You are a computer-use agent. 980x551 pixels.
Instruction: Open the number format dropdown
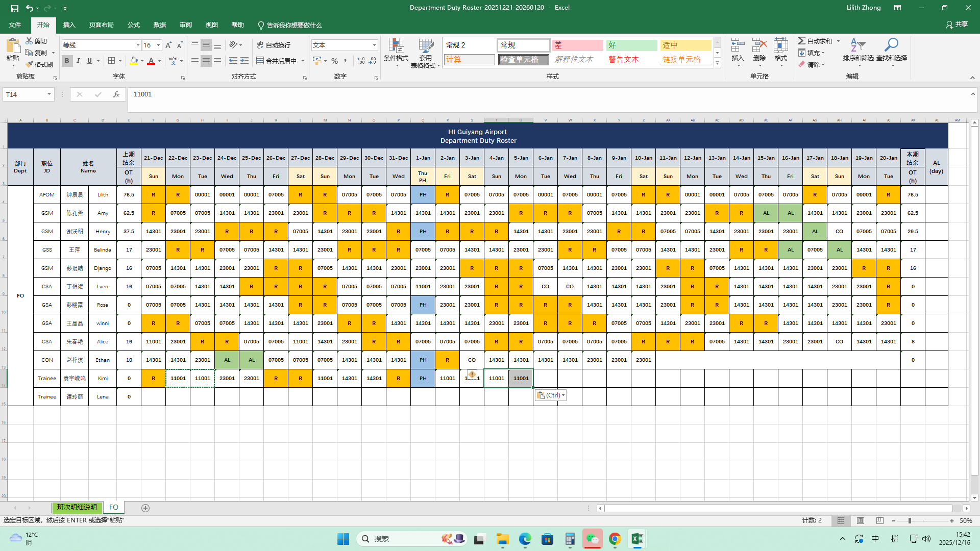coord(374,45)
